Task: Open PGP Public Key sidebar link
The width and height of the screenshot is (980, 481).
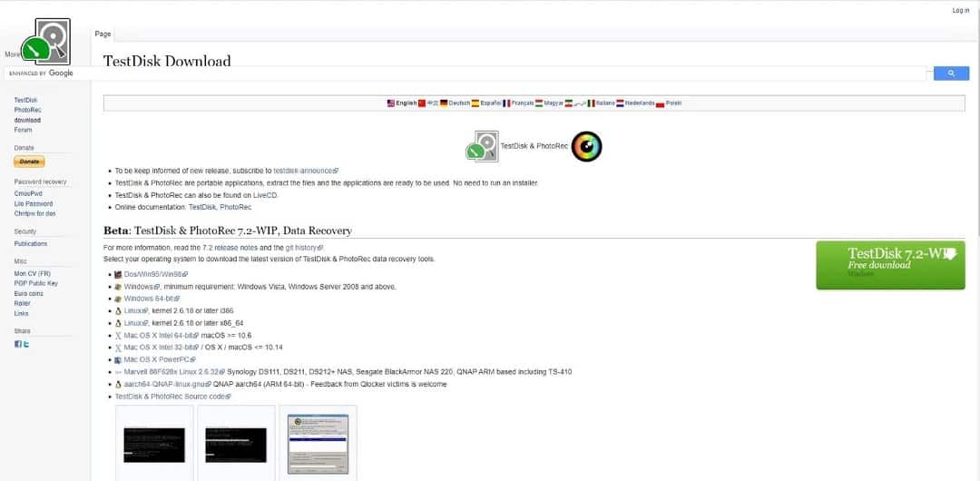Action: coord(36,283)
